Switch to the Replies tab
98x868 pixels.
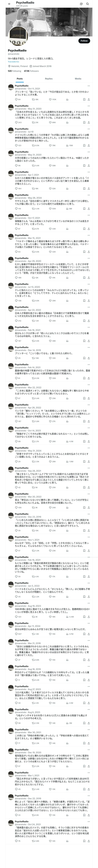pos(49,79)
